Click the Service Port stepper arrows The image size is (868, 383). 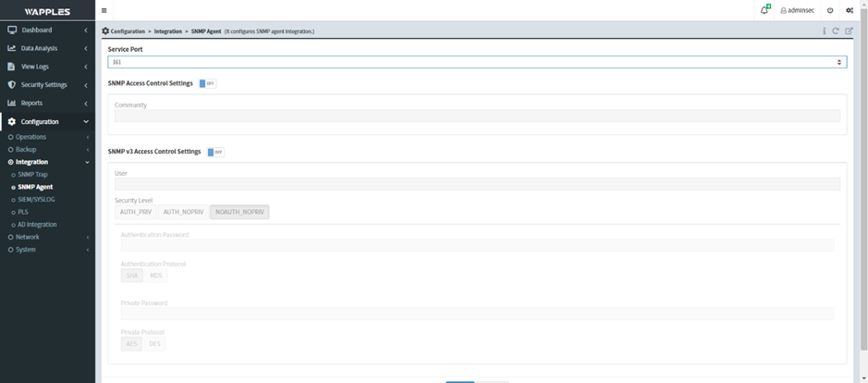click(x=839, y=62)
